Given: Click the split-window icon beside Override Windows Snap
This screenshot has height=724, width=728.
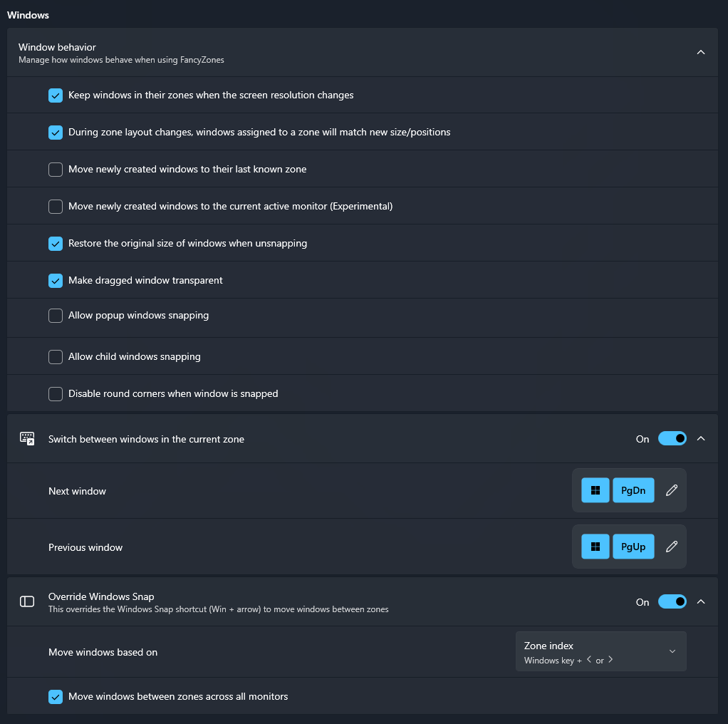Looking at the screenshot, I should click(x=26, y=601).
